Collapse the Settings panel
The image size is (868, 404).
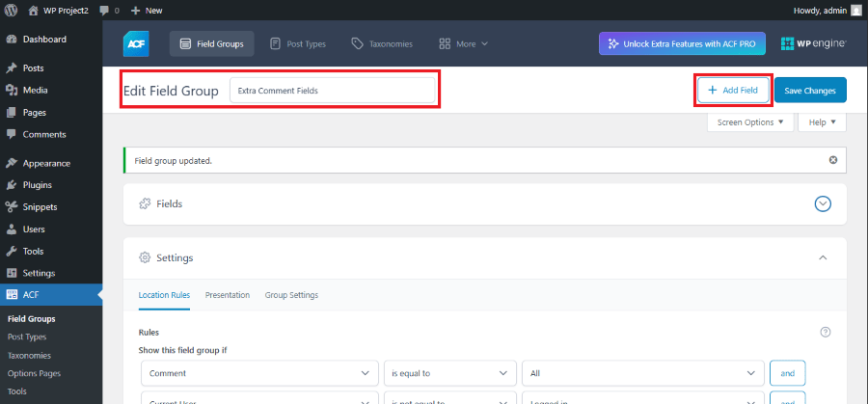coord(823,257)
